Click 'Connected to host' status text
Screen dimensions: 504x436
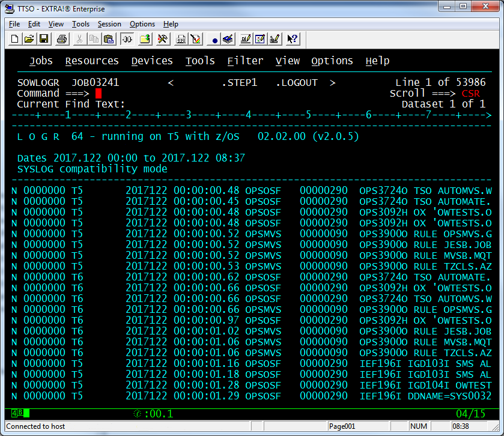(x=35, y=426)
